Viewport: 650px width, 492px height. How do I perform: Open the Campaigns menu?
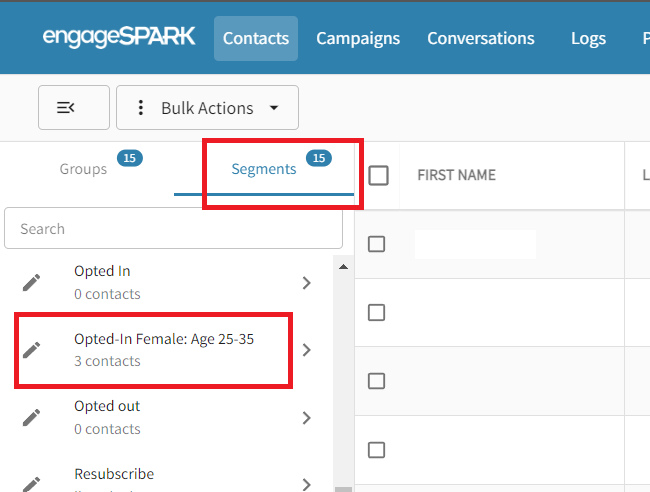point(358,39)
